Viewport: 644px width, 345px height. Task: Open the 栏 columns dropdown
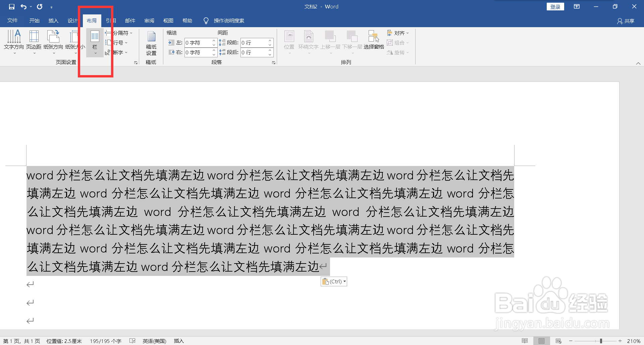[x=95, y=43]
